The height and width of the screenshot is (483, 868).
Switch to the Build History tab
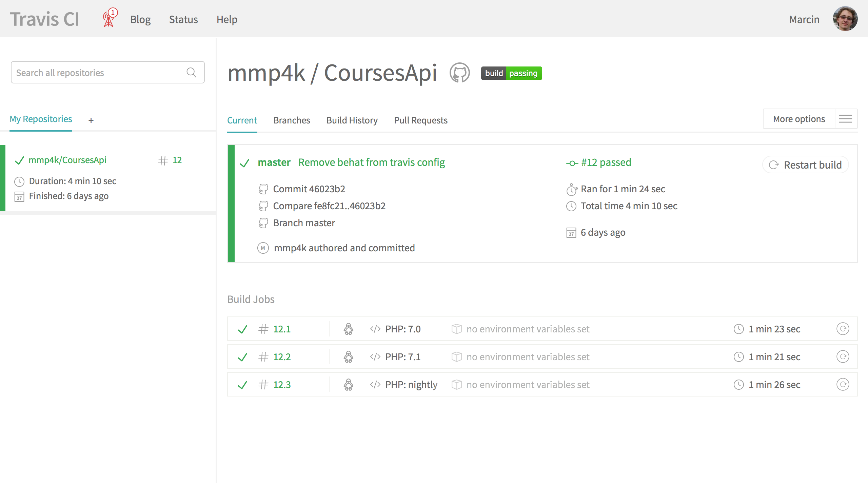[x=352, y=120]
